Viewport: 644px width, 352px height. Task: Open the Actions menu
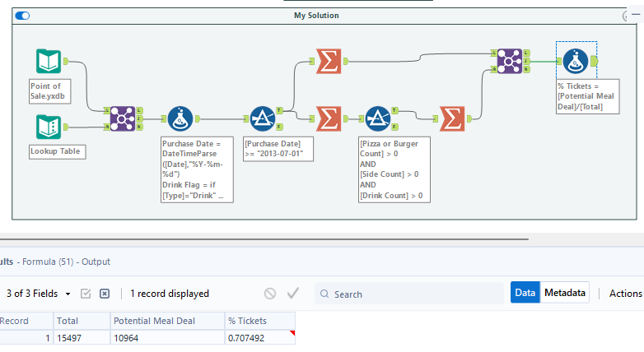click(x=625, y=293)
